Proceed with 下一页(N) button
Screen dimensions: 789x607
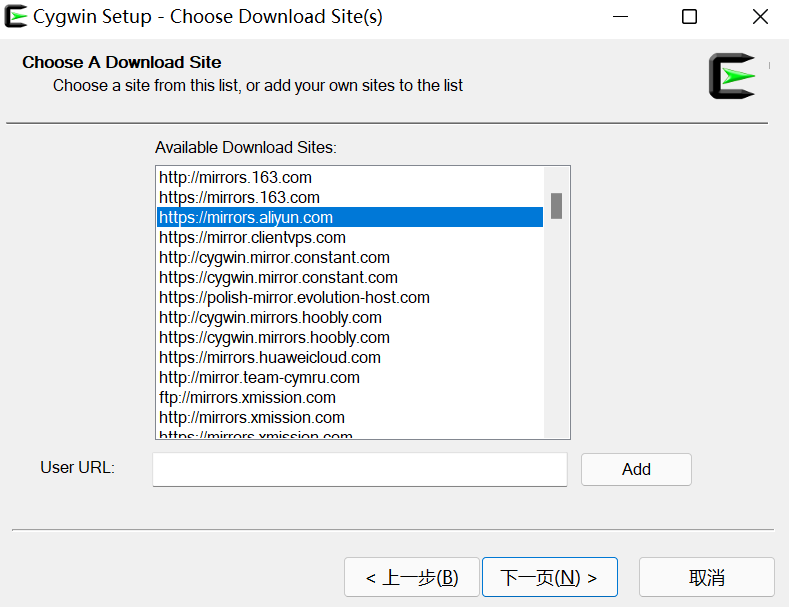coord(549,577)
